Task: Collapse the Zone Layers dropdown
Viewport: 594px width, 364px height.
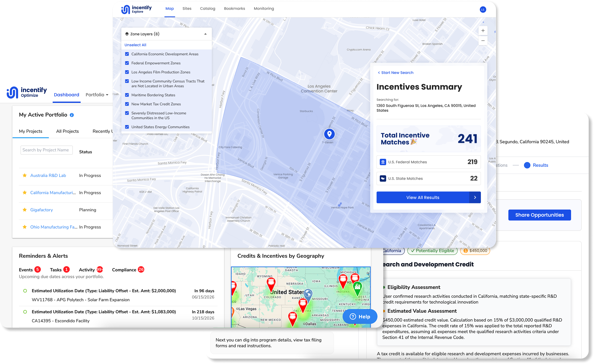Action: click(205, 34)
